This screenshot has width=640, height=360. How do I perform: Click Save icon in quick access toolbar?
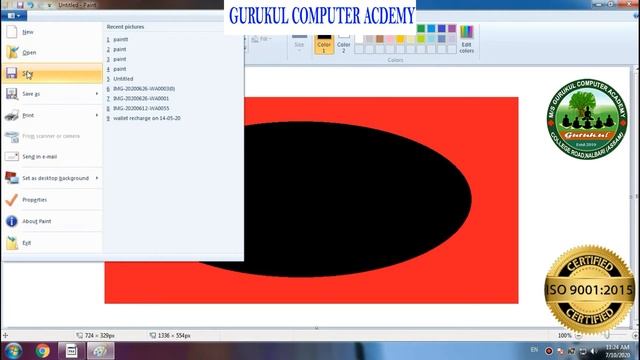coord(20,5)
